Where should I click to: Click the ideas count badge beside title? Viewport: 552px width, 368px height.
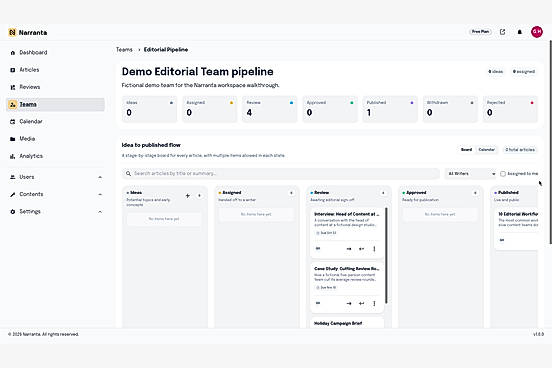pyautogui.click(x=495, y=71)
